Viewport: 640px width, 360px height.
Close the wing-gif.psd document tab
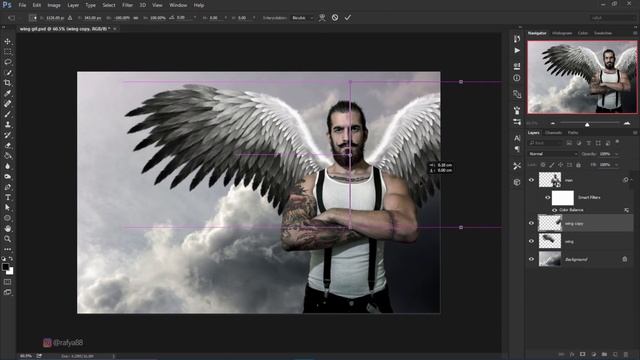(115, 29)
